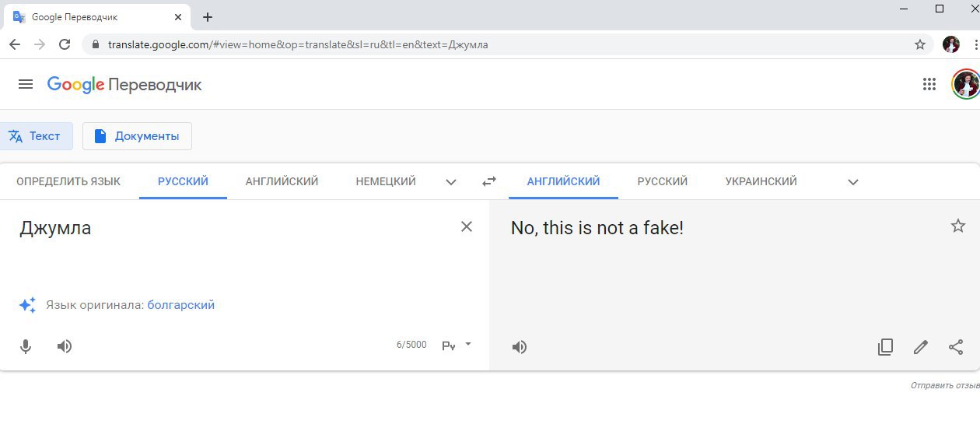The height and width of the screenshot is (442, 980).
Task: Go forward in browser history
Action: (x=40, y=44)
